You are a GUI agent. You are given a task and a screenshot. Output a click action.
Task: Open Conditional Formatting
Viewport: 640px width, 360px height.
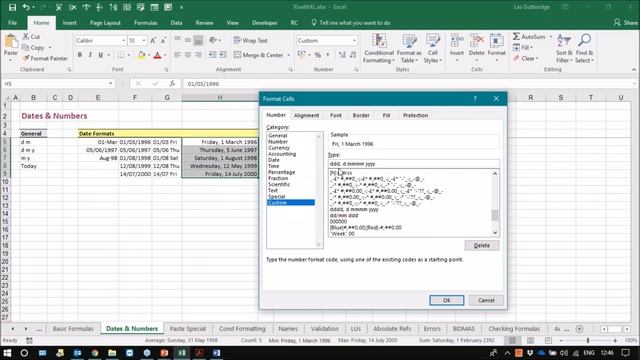click(x=379, y=49)
